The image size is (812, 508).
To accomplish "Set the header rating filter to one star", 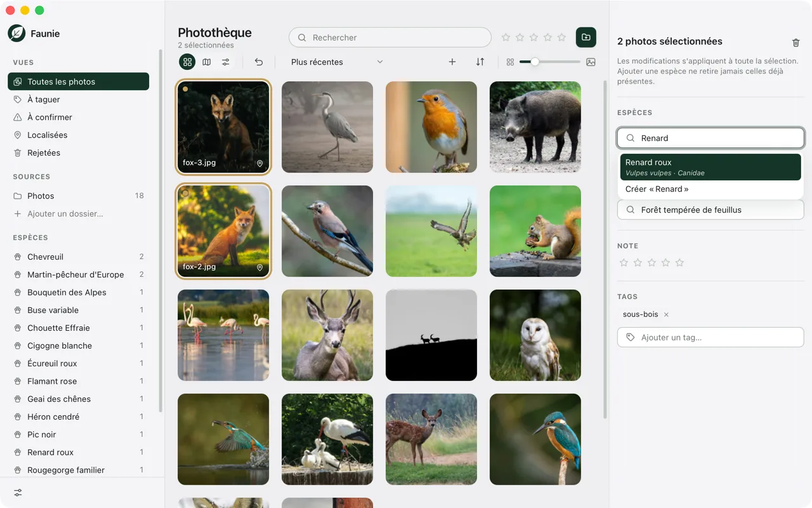I will (x=506, y=37).
